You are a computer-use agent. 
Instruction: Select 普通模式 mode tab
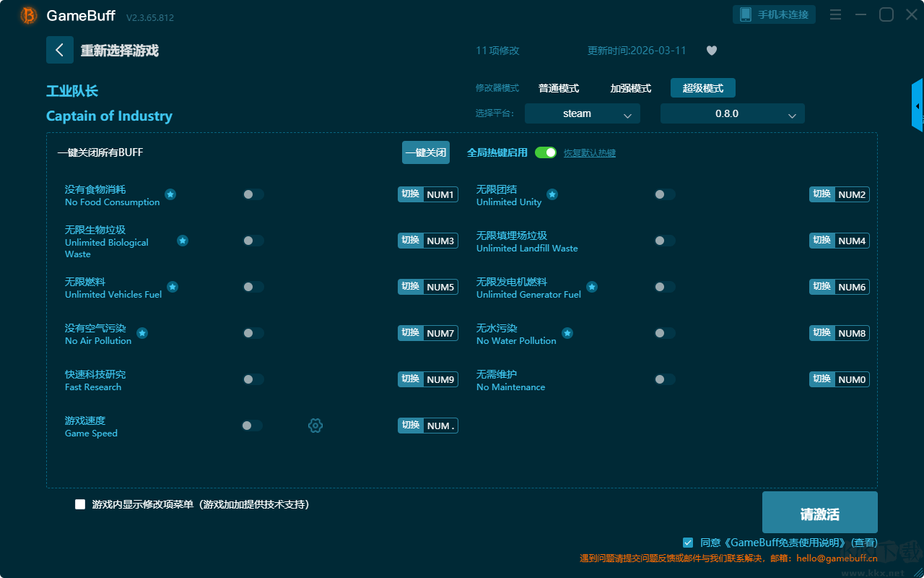559,88
